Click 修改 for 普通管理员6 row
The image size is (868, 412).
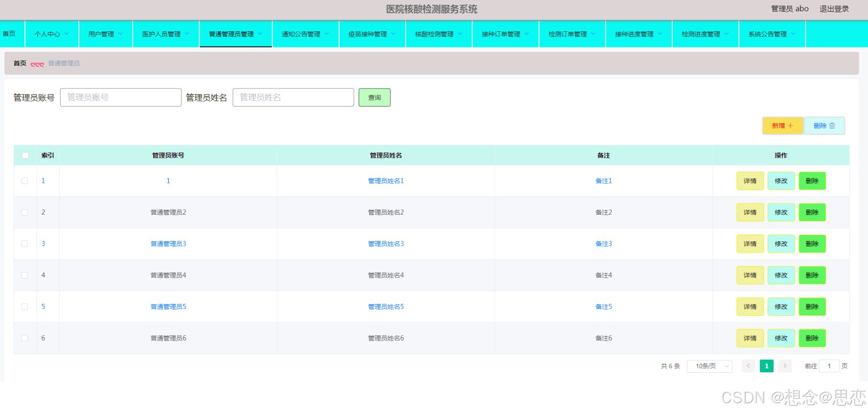point(781,338)
